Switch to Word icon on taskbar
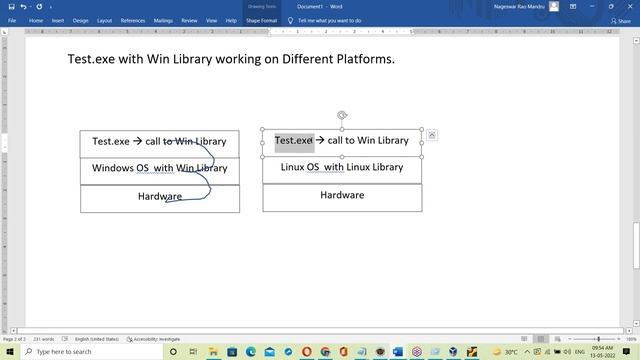This screenshot has height=360, width=640. [398, 351]
